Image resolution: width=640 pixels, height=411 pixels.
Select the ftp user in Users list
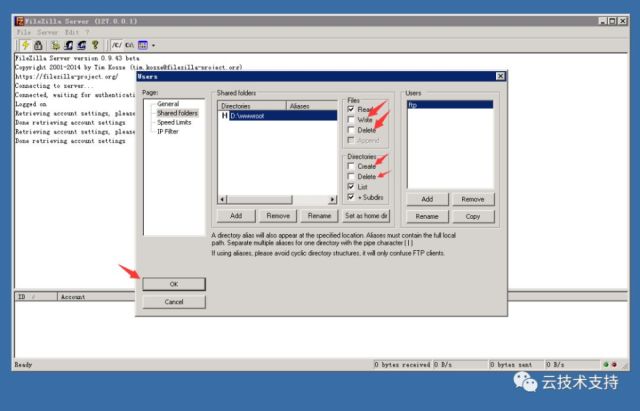(x=450, y=105)
